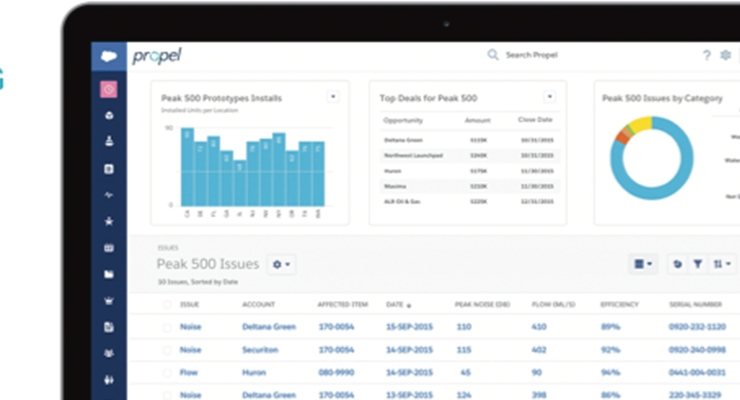Click the refresh list icon
This screenshot has height=400, width=740.
tap(678, 264)
